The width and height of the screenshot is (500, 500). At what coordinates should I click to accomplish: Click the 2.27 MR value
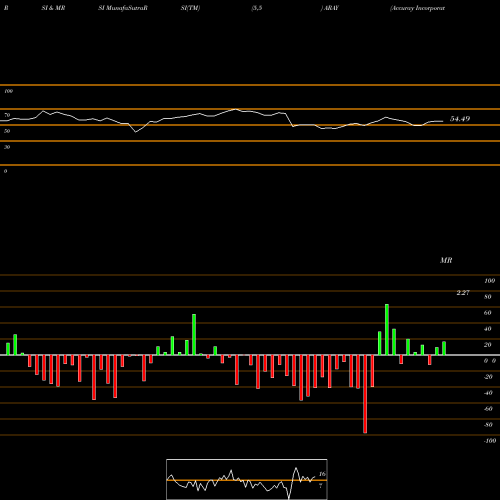point(463,293)
